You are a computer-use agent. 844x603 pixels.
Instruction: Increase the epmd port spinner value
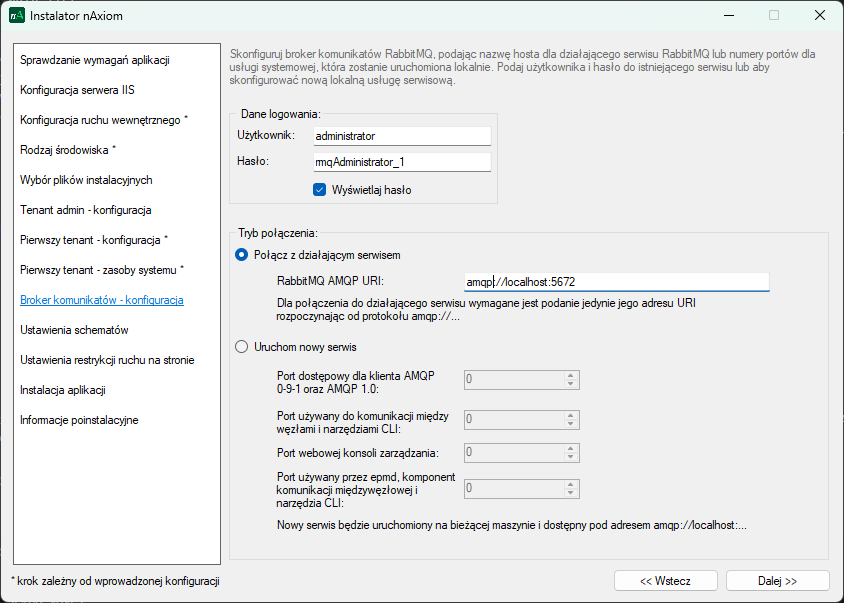(571, 484)
